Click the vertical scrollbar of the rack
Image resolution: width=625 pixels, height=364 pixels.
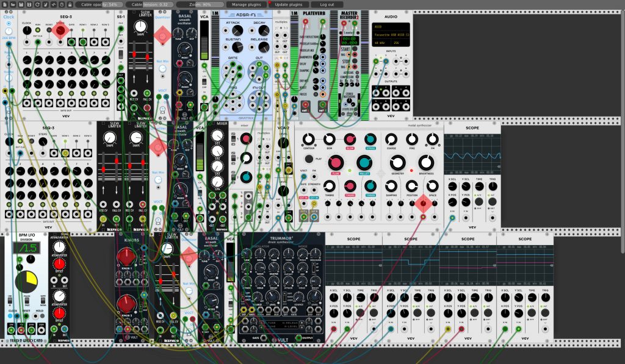click(x=623, y=132)
